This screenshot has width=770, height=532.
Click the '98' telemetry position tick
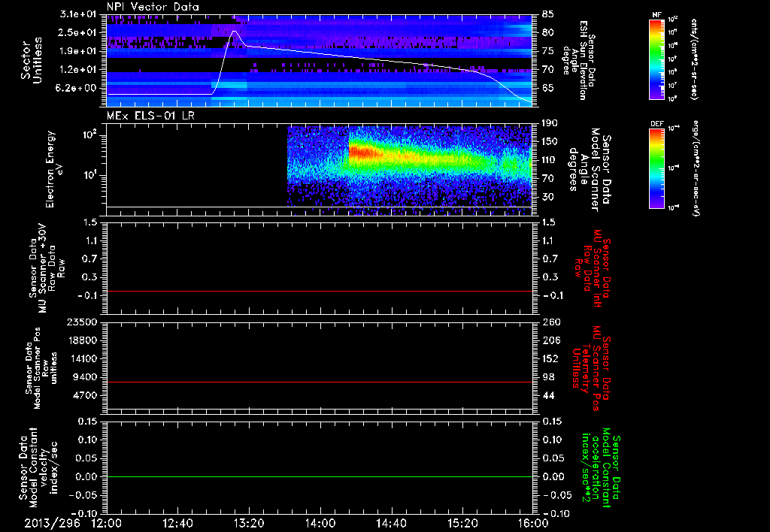coord(548,377)
